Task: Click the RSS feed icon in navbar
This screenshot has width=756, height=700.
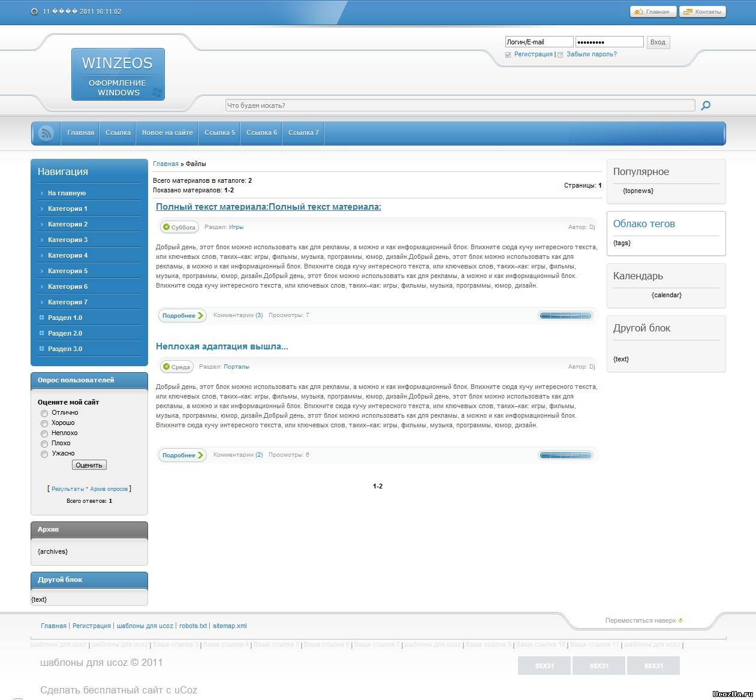Action: tap(46, 133)
